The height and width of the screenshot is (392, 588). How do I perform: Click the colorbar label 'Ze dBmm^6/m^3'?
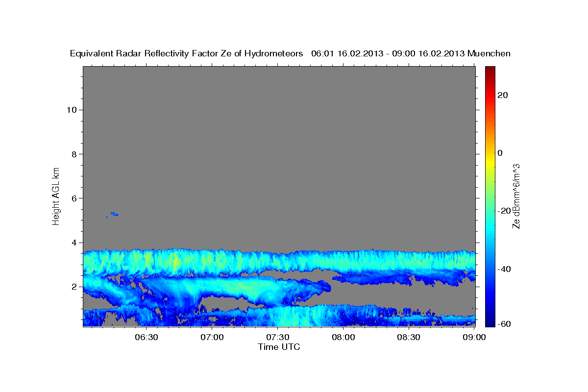[516, 196]
